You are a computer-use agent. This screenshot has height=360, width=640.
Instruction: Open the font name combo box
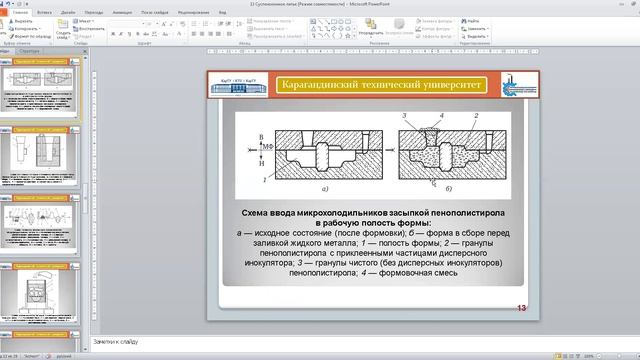tap(128, 24)
